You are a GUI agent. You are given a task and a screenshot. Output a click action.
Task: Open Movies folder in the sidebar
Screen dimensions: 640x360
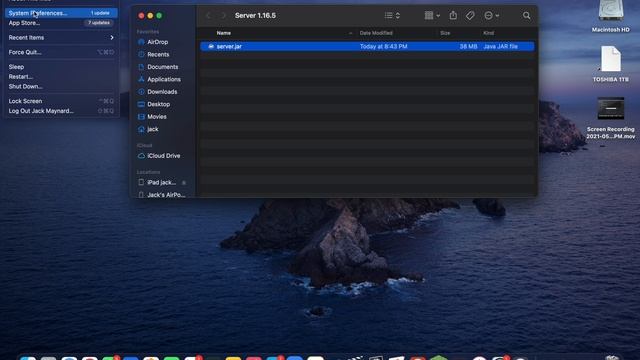pos(157,117)
